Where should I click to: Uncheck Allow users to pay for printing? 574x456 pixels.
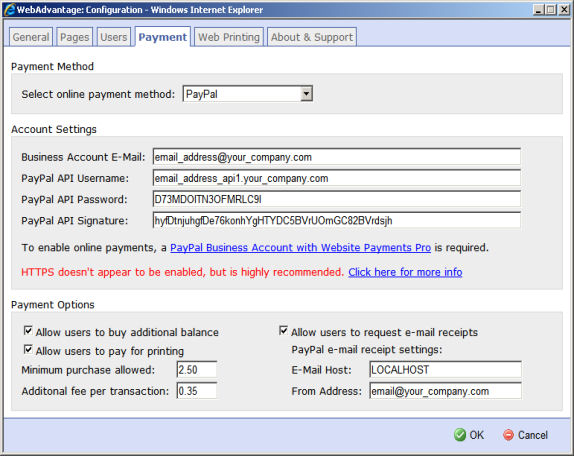coord(28,350)
